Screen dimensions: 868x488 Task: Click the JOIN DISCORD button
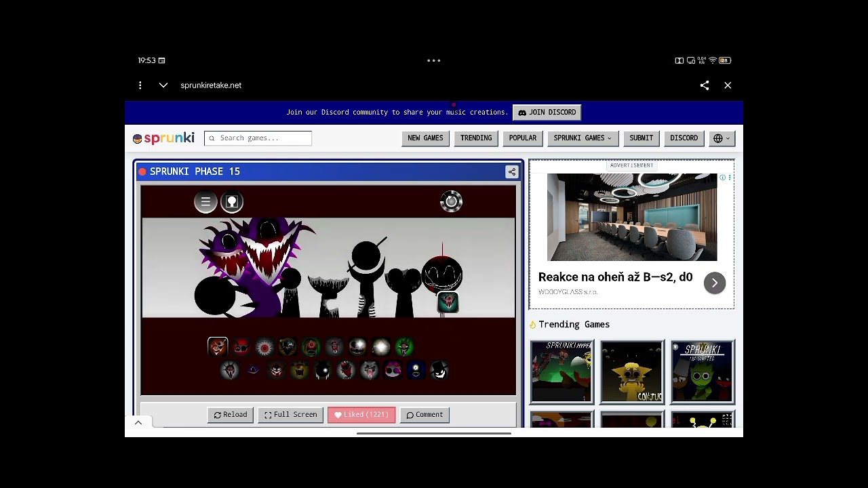click(547, 113)
